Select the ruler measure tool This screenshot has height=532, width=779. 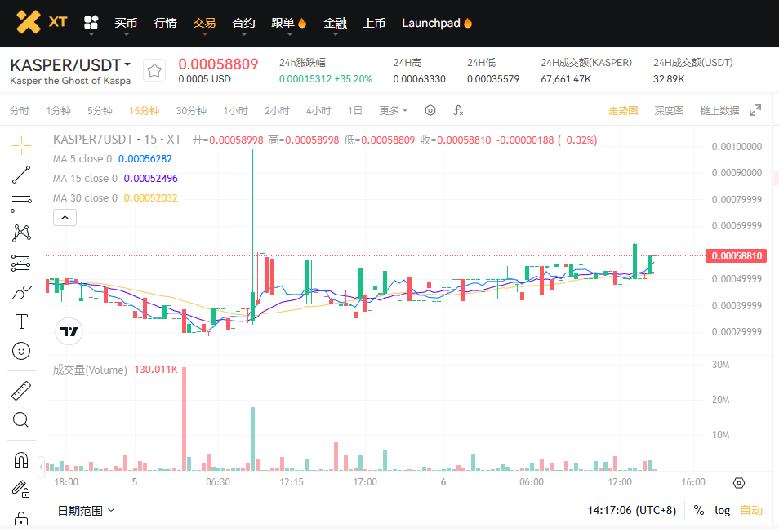[x=21, y=391]
